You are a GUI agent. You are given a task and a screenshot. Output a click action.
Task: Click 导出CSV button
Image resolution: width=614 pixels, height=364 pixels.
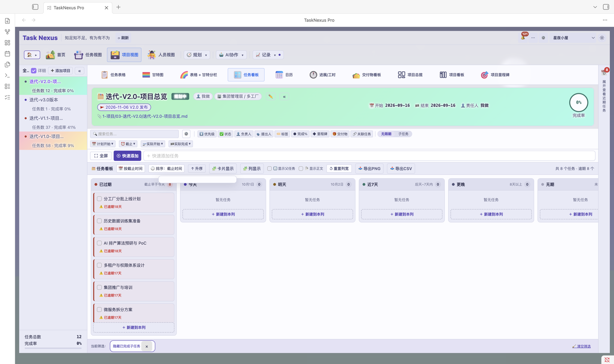401,169
